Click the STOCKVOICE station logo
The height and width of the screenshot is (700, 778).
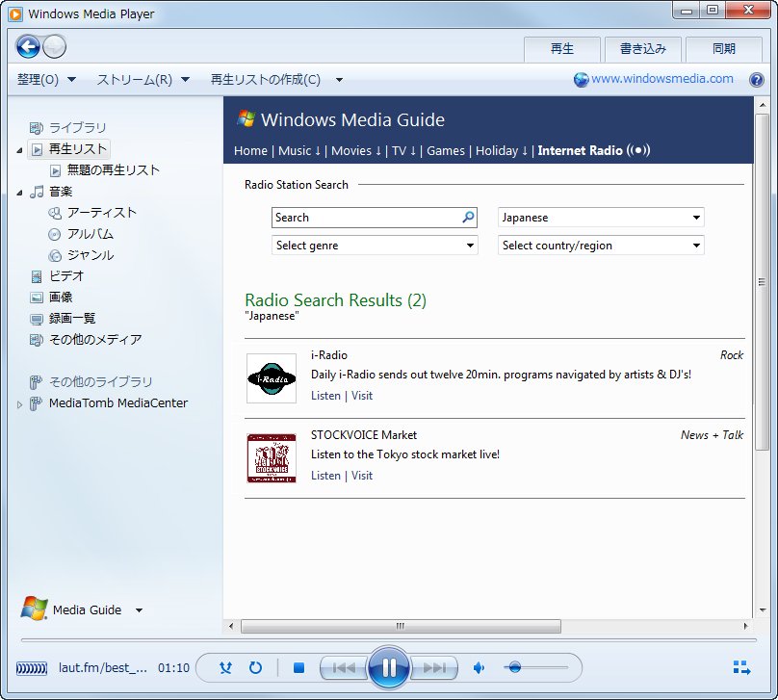click(272, 458)
